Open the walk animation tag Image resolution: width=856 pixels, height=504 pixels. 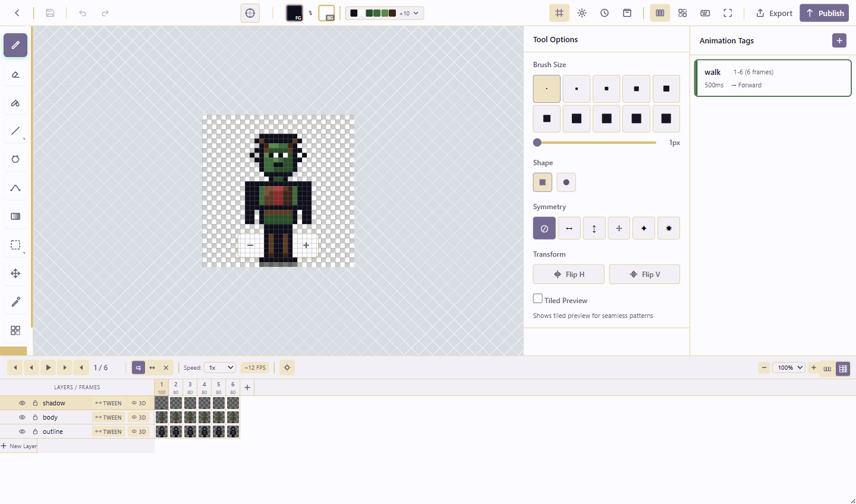click(x=773, y=78)
